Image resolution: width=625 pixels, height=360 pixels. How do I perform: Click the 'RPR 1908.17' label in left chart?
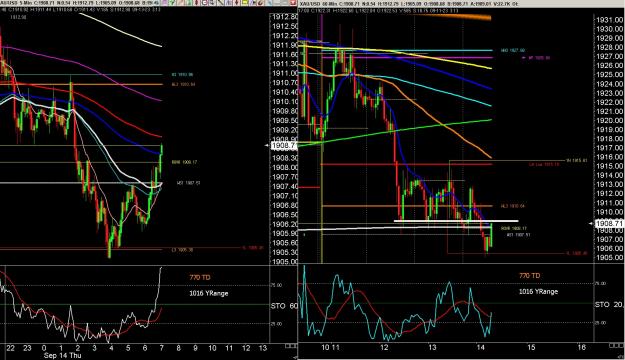tap(184, 162)
